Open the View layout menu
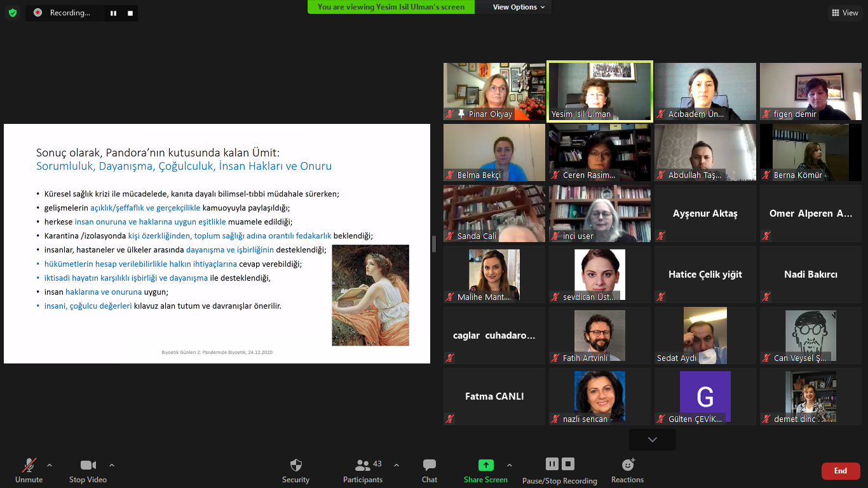Viewport: 868px width, 488px height. coord(844,13)
